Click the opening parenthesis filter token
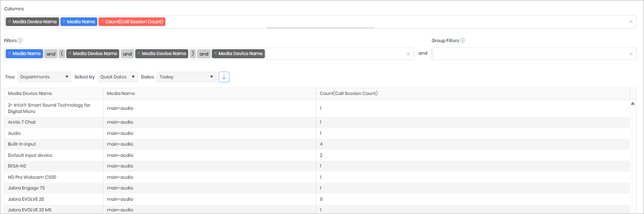Screen dimensions: 644x214 [x=62, y=54]
